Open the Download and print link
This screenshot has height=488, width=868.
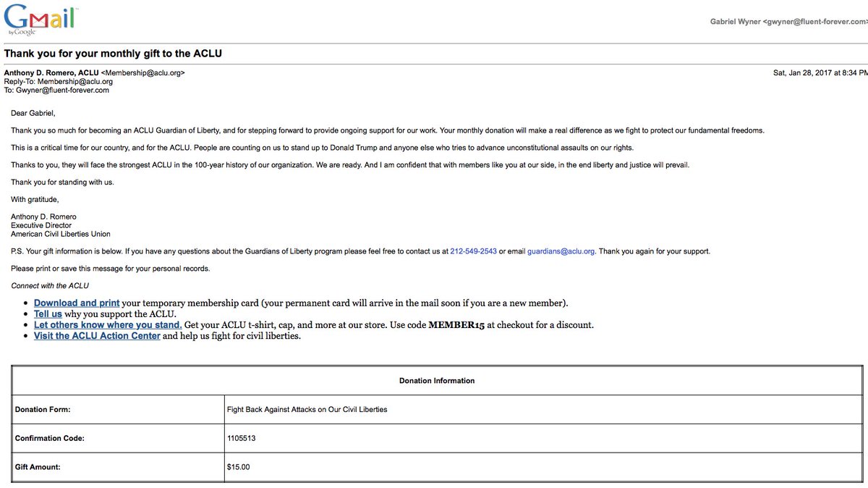pos(77,303)
